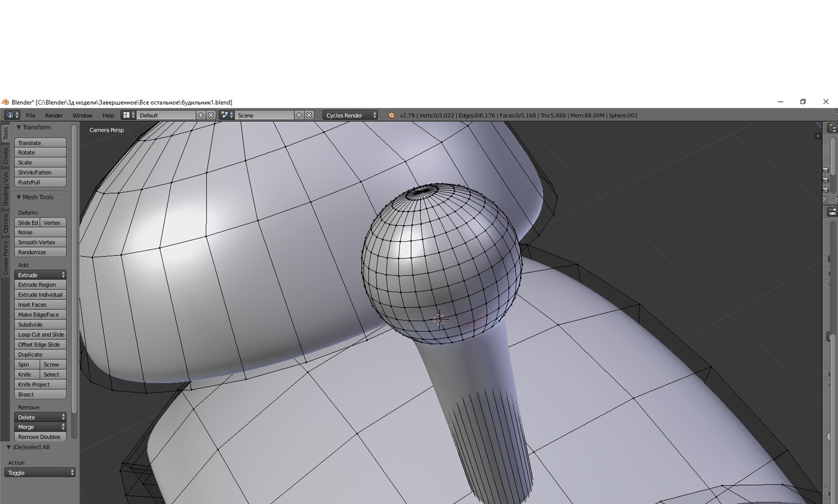Delete the Default screen layout with X icon
Viewport: 838px width, 504px height.
pyautogui.click(x=211, y=115)
